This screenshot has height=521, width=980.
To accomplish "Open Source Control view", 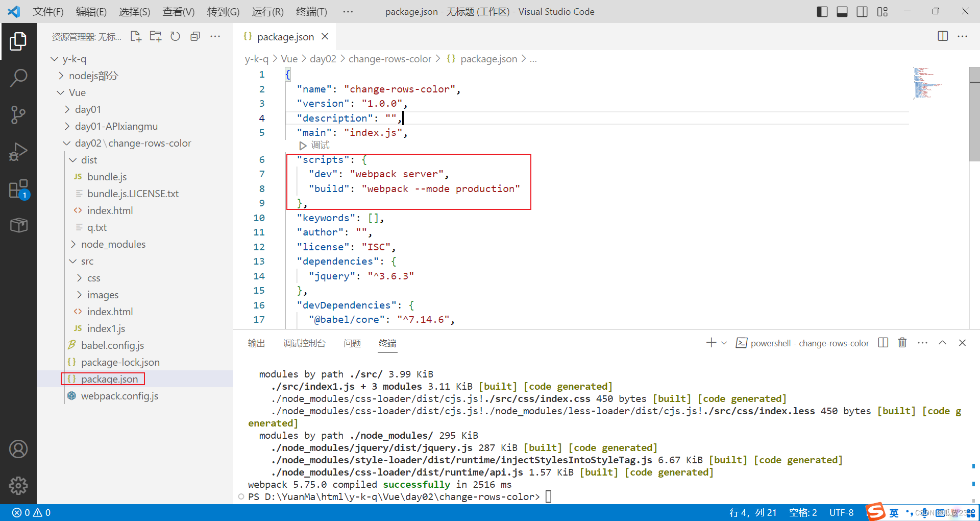I will [x=18, y=115].
